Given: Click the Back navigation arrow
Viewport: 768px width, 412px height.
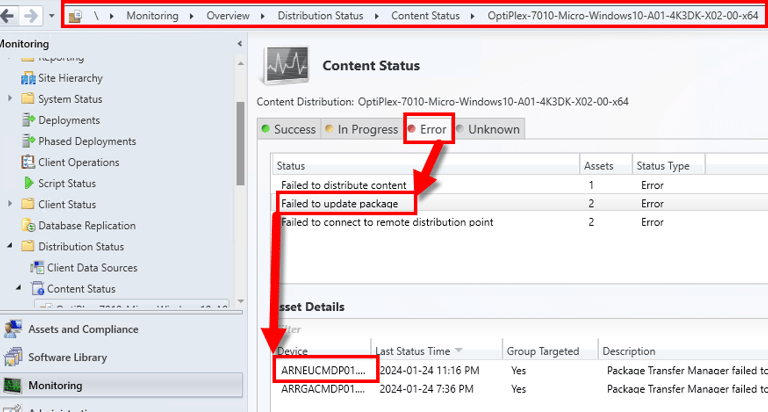Looking at the screenshot, I should (x=7, y=16).
